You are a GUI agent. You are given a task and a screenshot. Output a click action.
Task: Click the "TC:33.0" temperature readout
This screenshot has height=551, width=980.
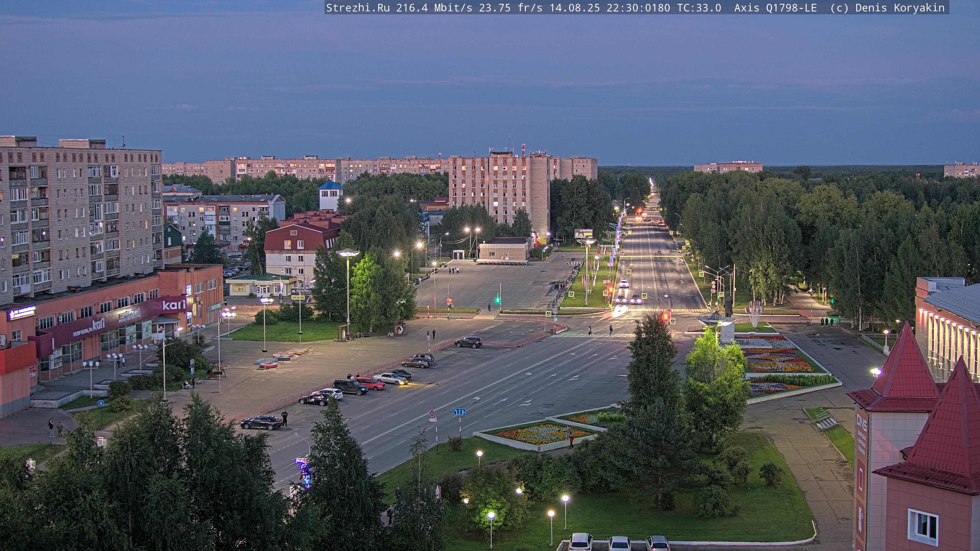point(699,8)
